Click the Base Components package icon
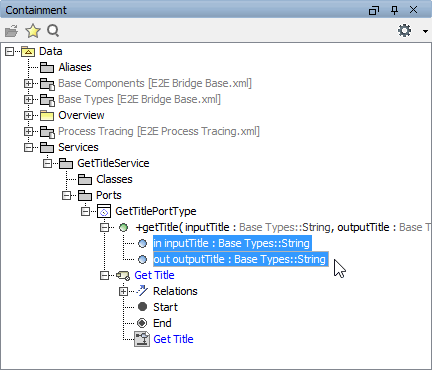The height and width of the screenshot is (370, 432). (x=47, y=84)
